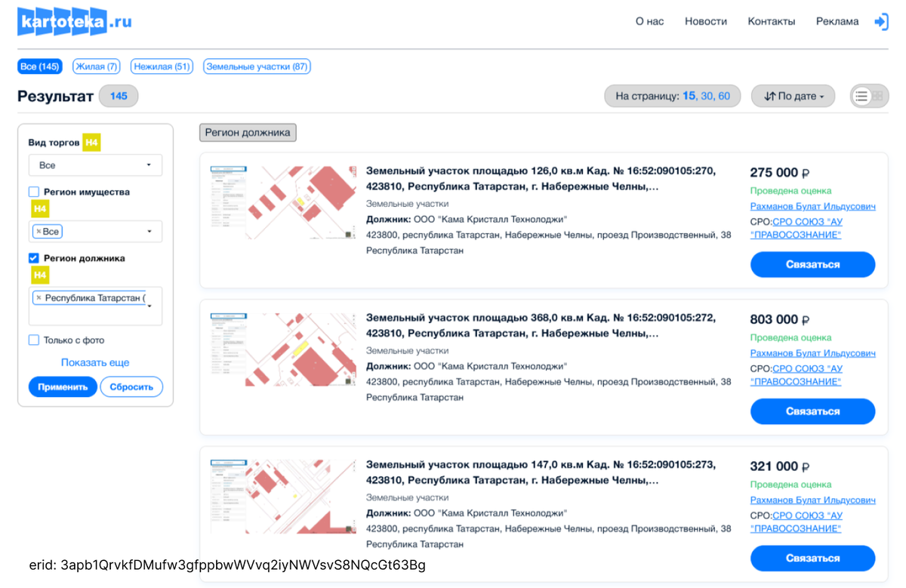Image resolution: width=906 pixels, height=588 pixels.
Task: Uncheck 'Регион должника' checkbox
Action: coord(34,258)
